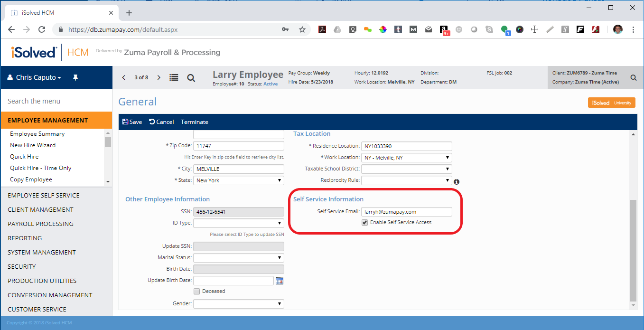Screen dimensions: 644x330
Task: Save the employee record
Action: (132, 122)
